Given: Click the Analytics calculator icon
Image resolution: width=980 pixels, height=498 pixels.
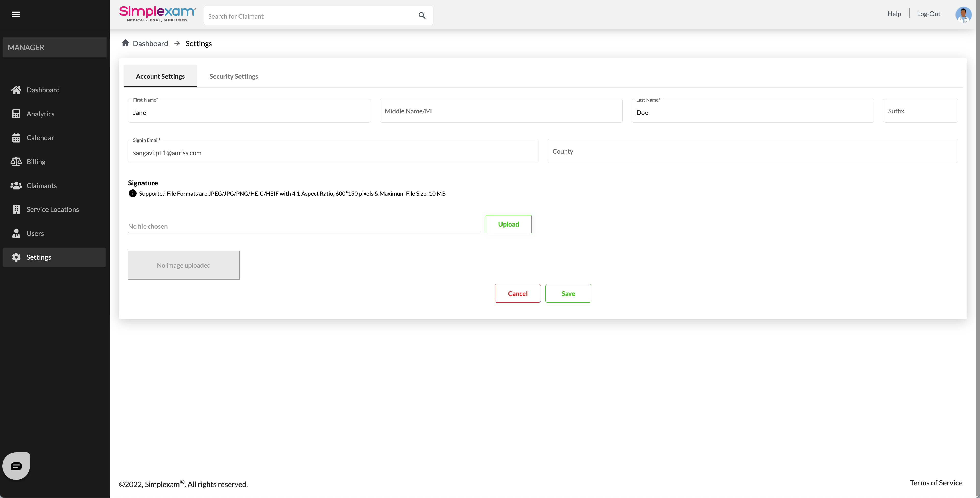Looking at the screenshot, I should pos(16,114).
